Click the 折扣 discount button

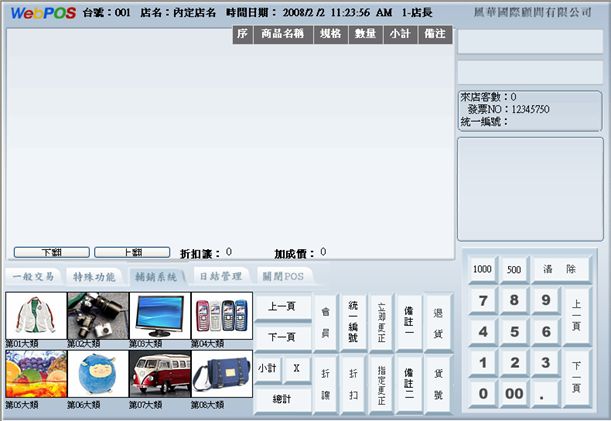[353, 384]
